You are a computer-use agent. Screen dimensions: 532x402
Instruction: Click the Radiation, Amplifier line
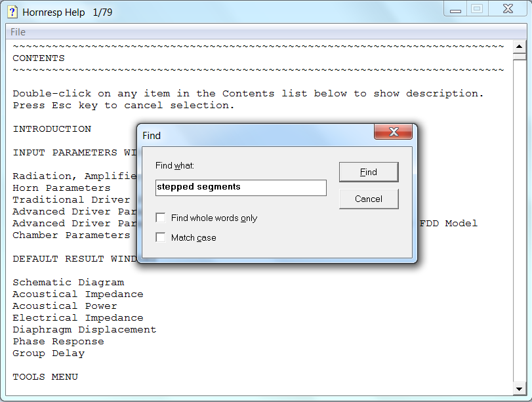coord(75,176)
